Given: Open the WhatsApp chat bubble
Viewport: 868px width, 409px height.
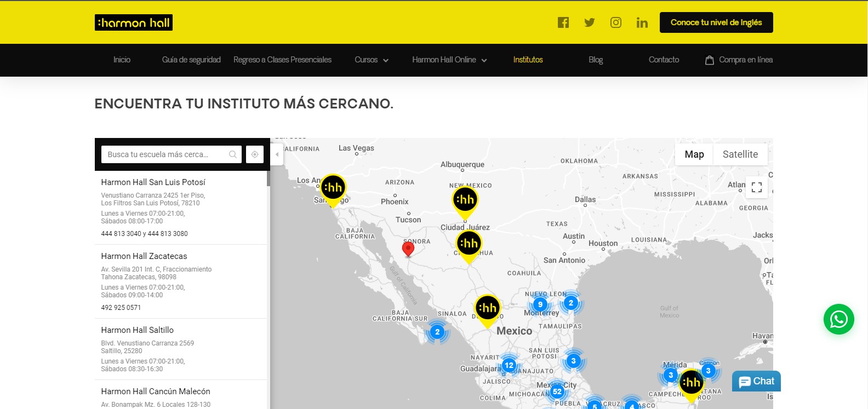Looking at the screenshot, I should click(839, 319).
